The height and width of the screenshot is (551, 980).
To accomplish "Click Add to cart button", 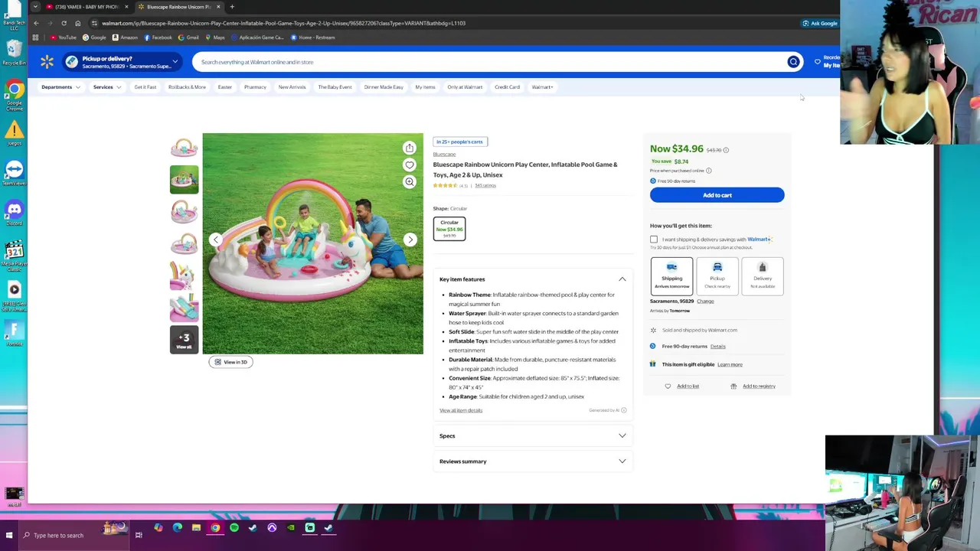I will point(717,195).
